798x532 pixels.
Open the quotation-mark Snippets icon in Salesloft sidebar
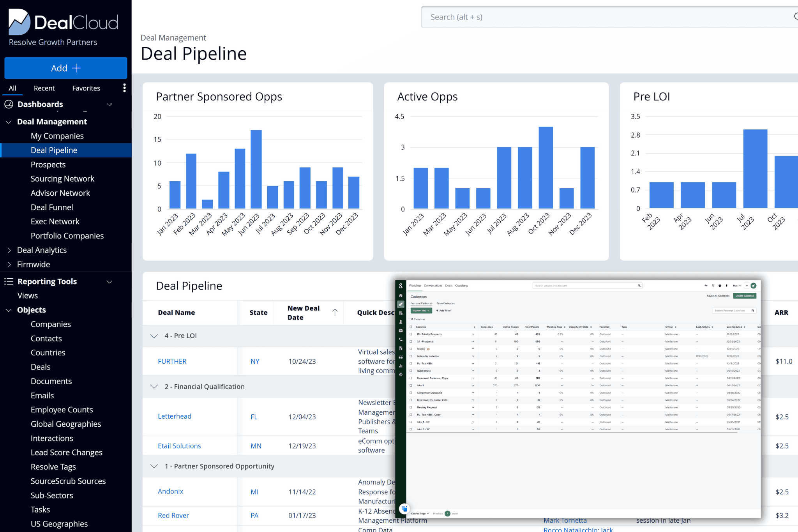point(401,357)
